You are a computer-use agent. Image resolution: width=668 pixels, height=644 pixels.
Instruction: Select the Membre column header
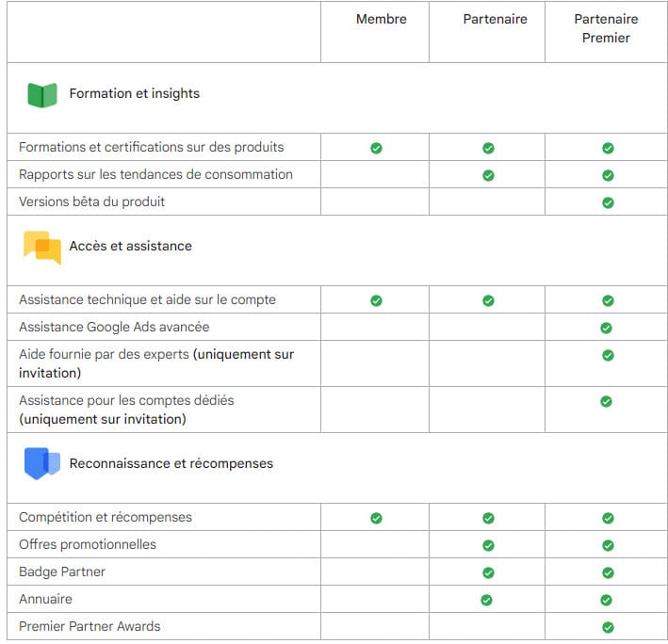382,19
